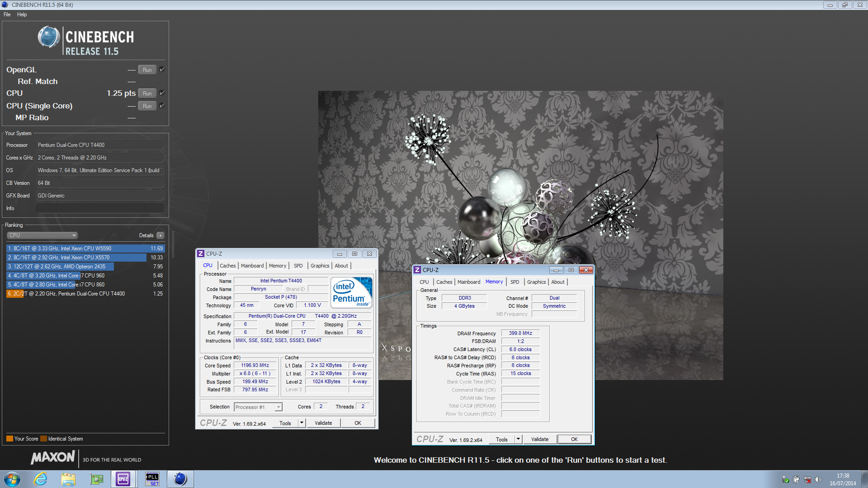
Task: Open Windows Explorer folder on taskbar
Action: click(68, 479)
